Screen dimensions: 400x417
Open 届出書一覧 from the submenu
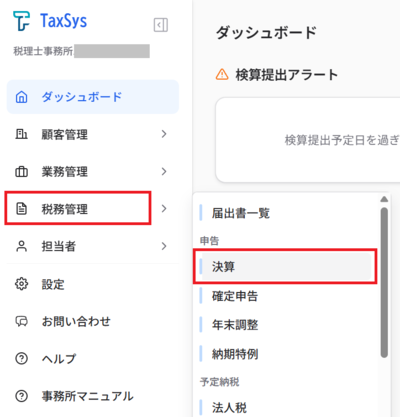(241, 213)
